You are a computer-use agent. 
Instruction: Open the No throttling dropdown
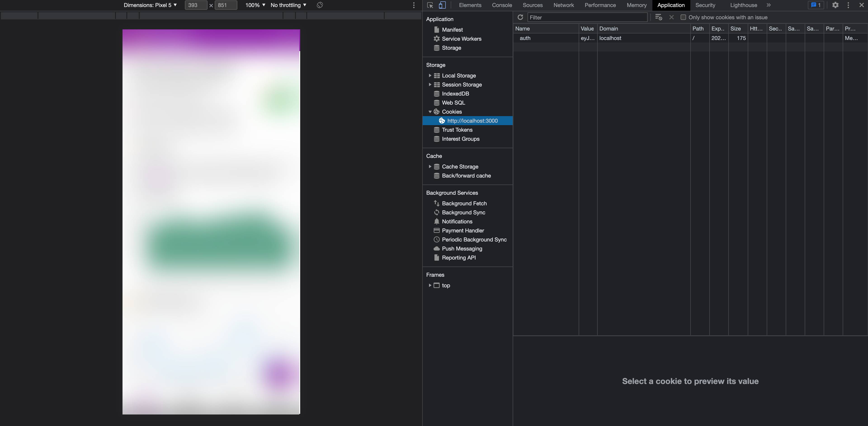(288, 5)
